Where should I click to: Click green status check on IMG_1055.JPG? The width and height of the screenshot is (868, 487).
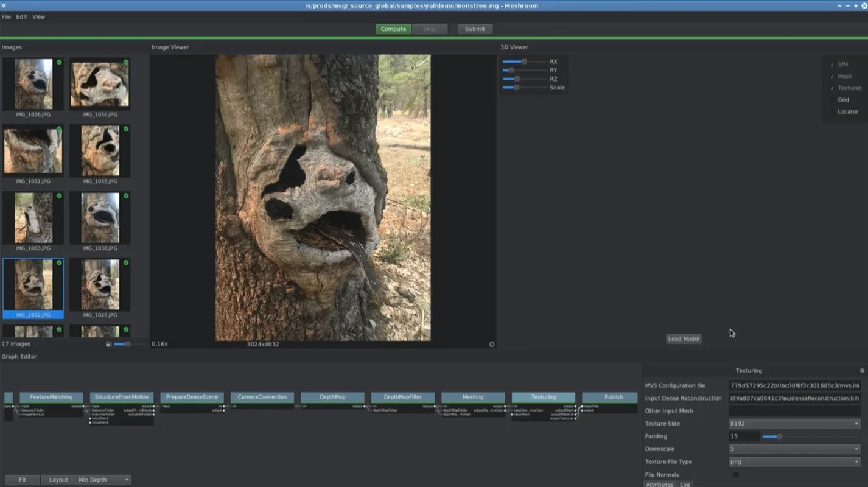126,129
